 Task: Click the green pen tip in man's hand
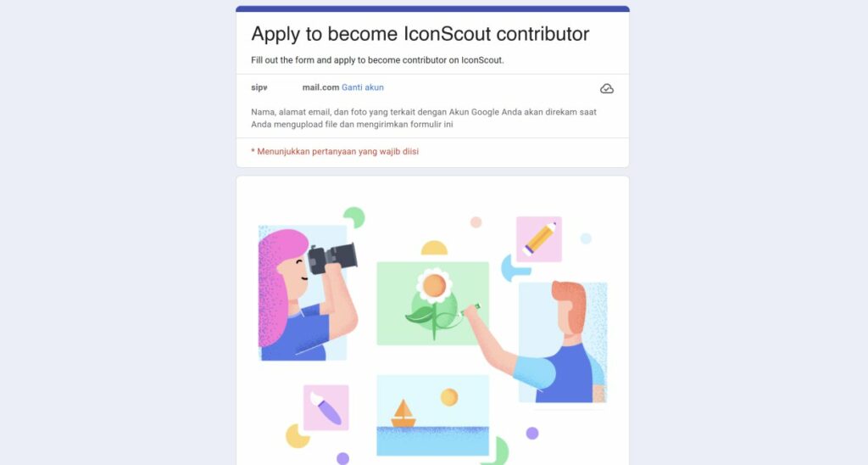[x=476, y=305]
